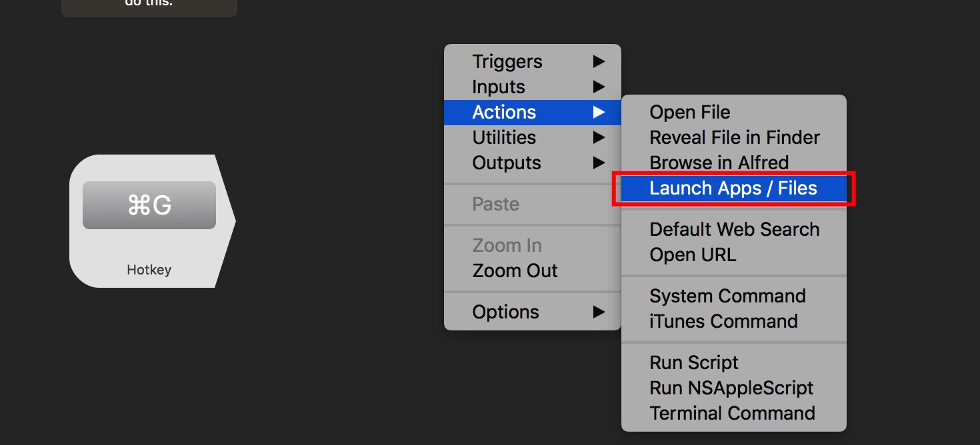Open the Options submenu

(x=506, y=312)
